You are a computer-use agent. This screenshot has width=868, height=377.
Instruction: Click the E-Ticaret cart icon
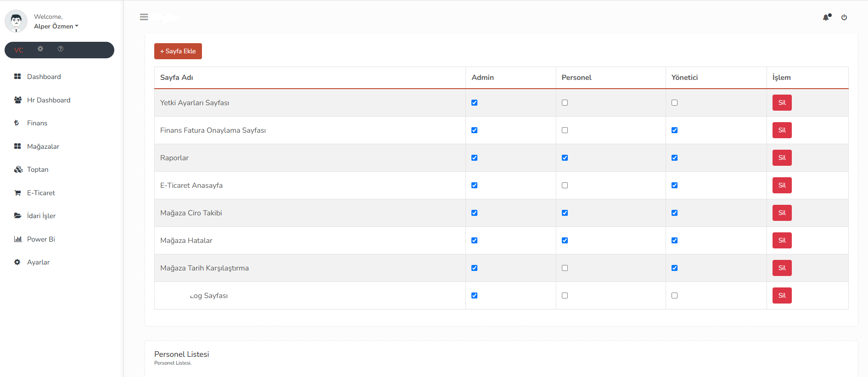click(17, 193)
